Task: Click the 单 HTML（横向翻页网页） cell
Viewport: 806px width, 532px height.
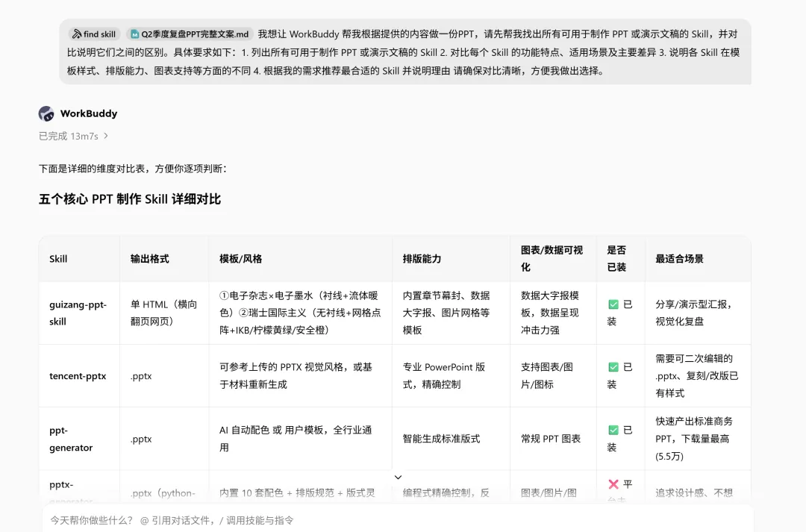Action: point(164,313)
